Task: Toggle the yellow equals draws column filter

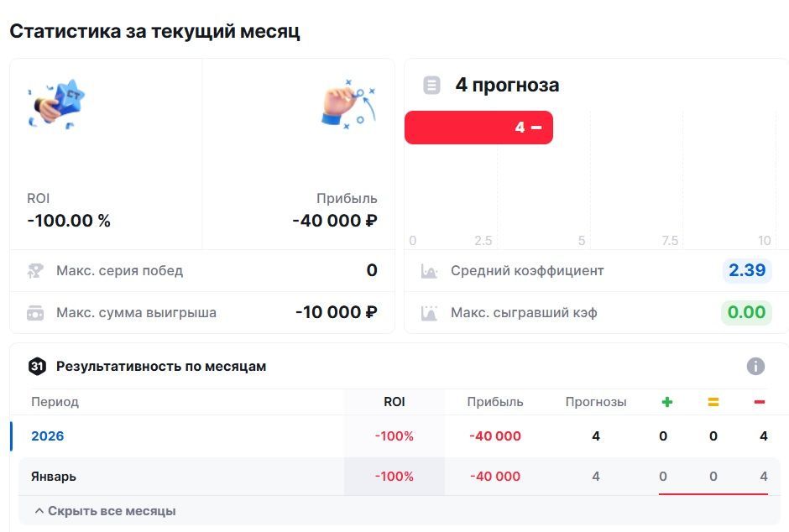Action: (x=713, y=401)
